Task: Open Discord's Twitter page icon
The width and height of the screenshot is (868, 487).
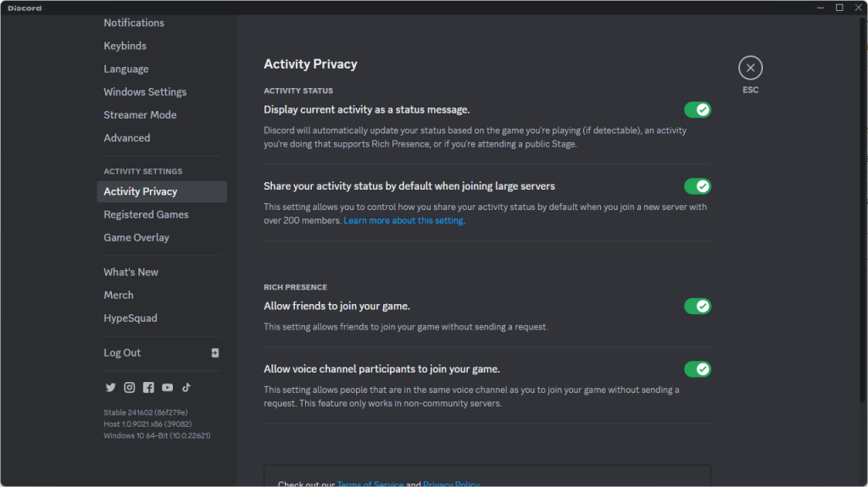Action: pyautogui.click(x=111, y=387)
